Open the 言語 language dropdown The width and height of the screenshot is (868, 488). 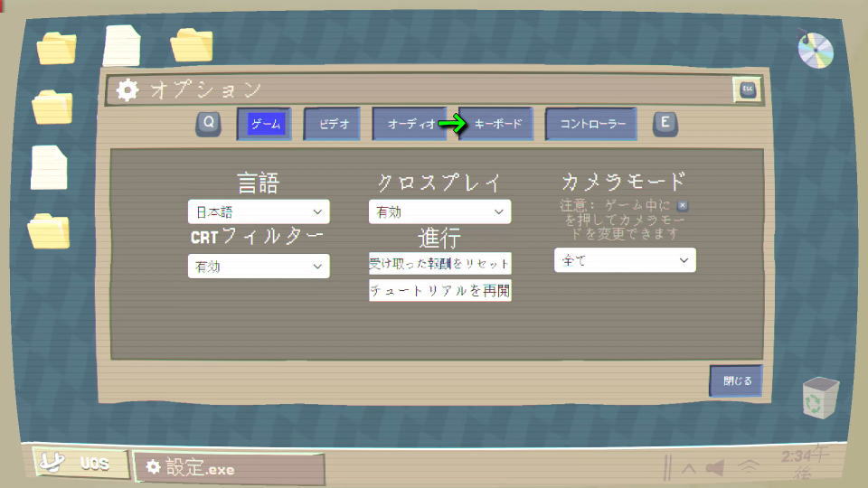(259, 211)
